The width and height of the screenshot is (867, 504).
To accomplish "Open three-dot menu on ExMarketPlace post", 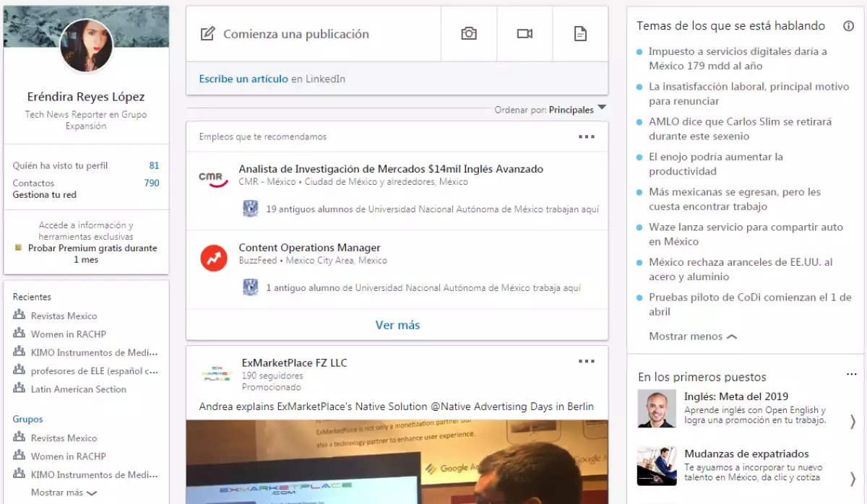I will pos(586,361).
